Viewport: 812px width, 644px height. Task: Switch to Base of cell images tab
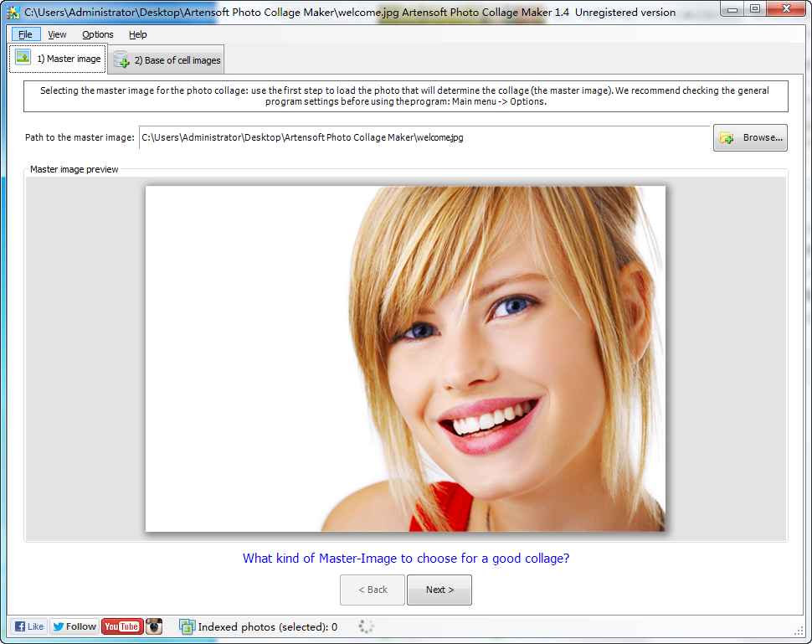pyautogui.click(x=167, y=60)
